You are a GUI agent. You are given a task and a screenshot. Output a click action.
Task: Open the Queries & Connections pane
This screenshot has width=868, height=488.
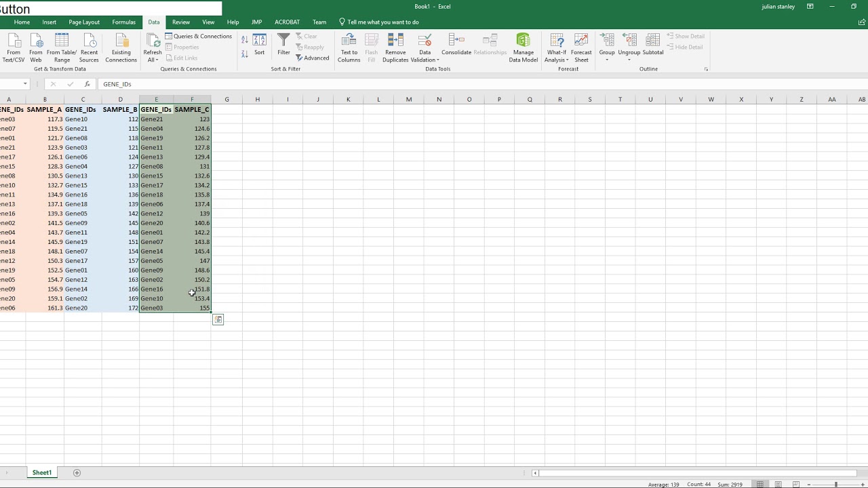pyautogui.click(x=199, y=36)
